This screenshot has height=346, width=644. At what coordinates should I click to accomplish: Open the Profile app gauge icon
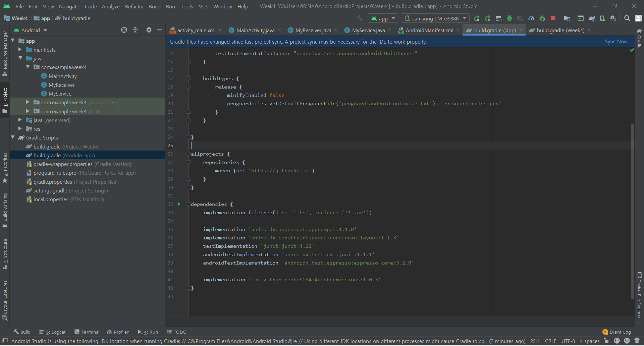531,18
